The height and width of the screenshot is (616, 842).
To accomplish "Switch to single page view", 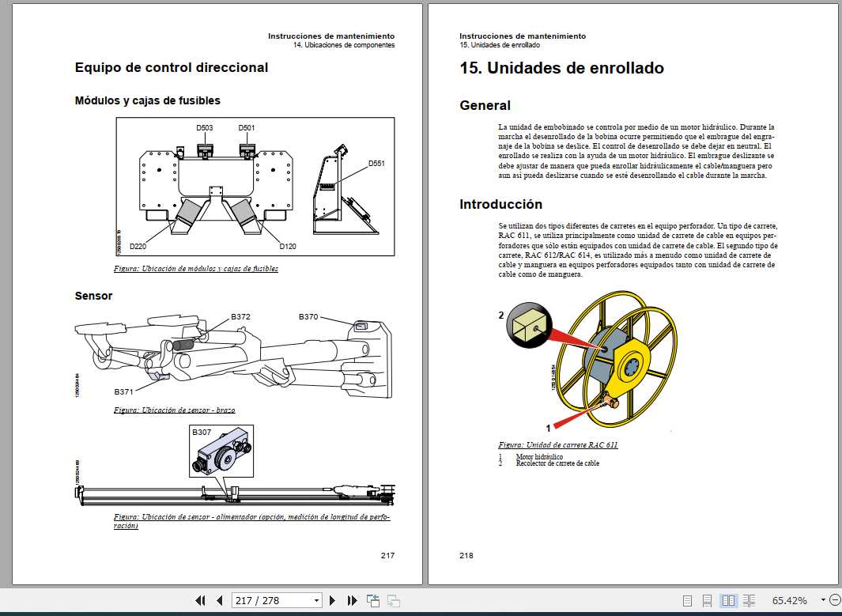I will [688, 601].
